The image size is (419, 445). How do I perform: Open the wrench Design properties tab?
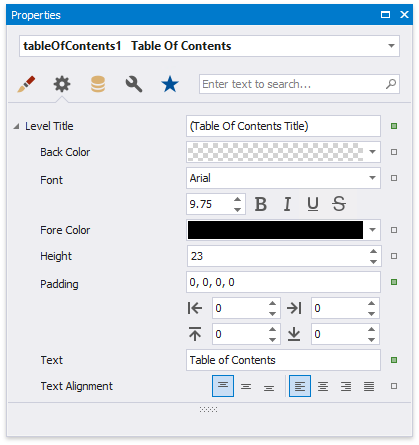coord(134,84)
